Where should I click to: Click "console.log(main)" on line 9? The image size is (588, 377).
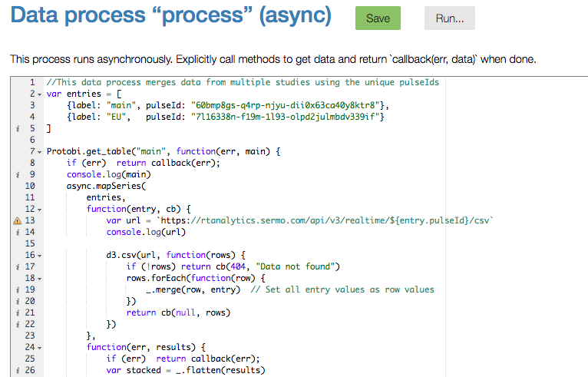click(x=109, y=174)
